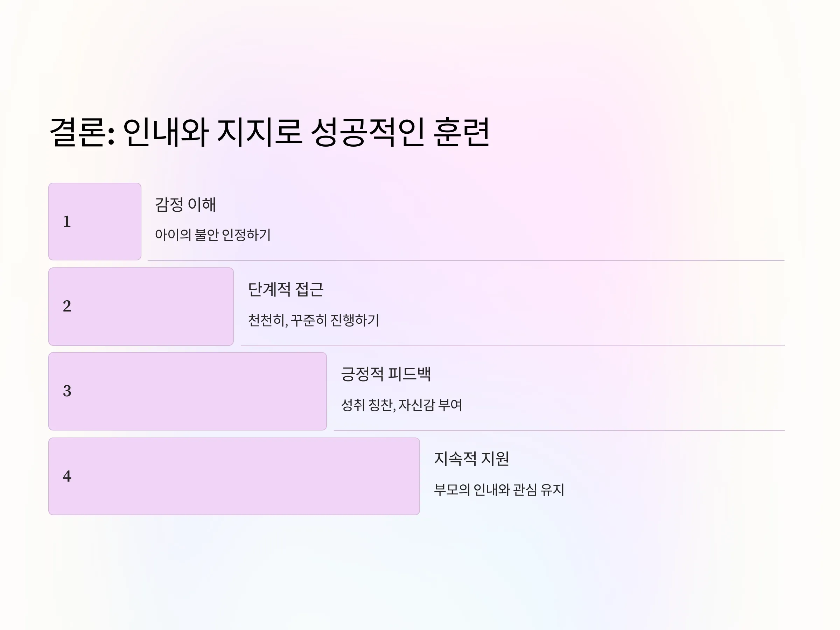Select the pink box numbered 4
The width and height of the screenshot is (840, 630).
(234, 476)
